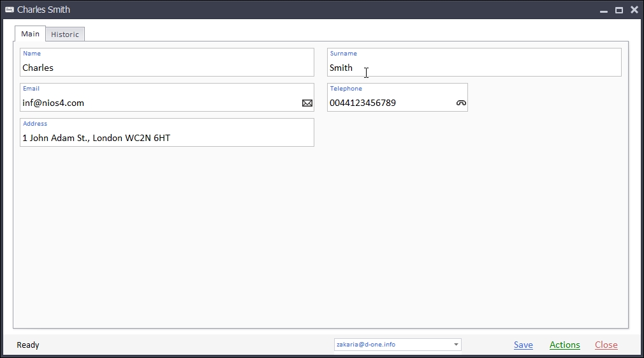The width and height of the screenshot is (644, 358).
Task: Select the zakaria@d-one.info combo box text
Action: pyautogui.click(x=392, y=345)
